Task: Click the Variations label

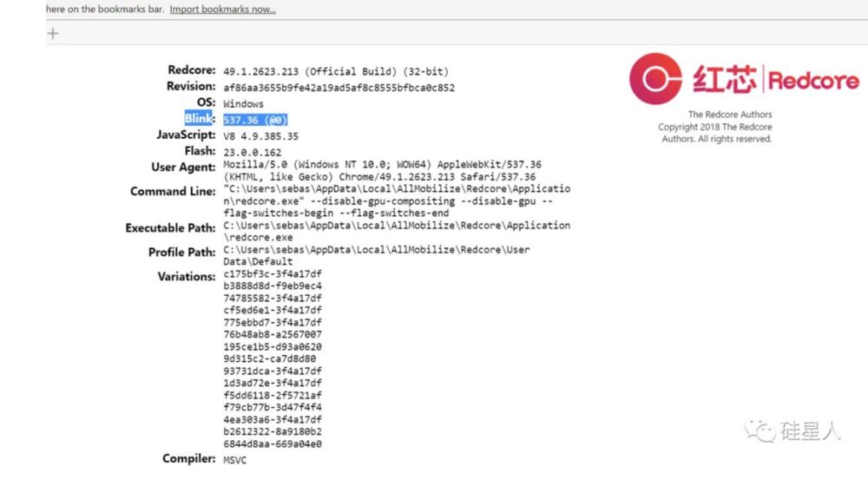Action: point(187,277)
